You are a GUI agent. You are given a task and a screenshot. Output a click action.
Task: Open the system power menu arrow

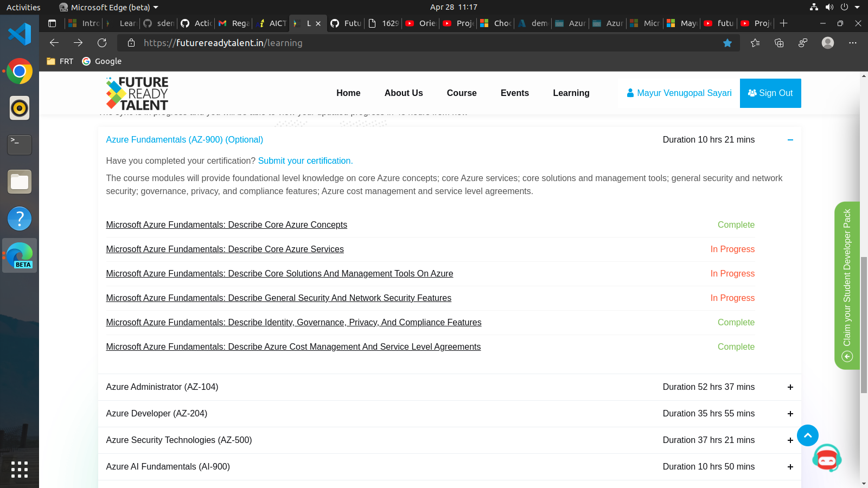(x=857, y=7)
